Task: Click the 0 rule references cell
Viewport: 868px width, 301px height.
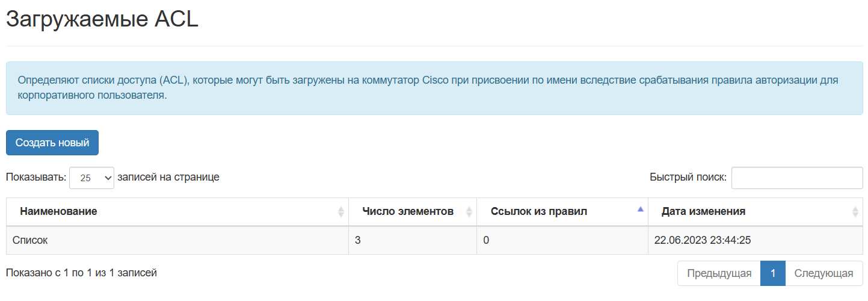Action: [562, 240]
